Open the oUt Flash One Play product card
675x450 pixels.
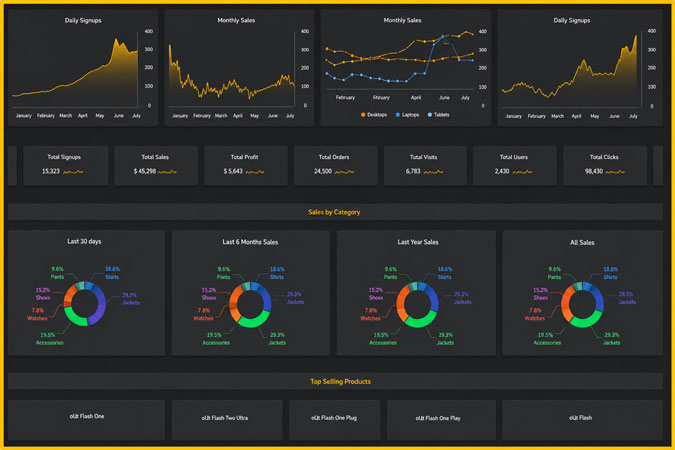441,420
